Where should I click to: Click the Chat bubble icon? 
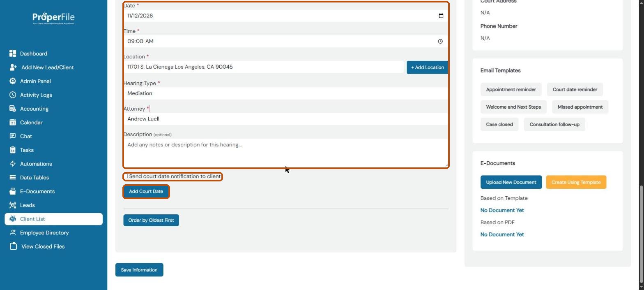click(13, 136)
